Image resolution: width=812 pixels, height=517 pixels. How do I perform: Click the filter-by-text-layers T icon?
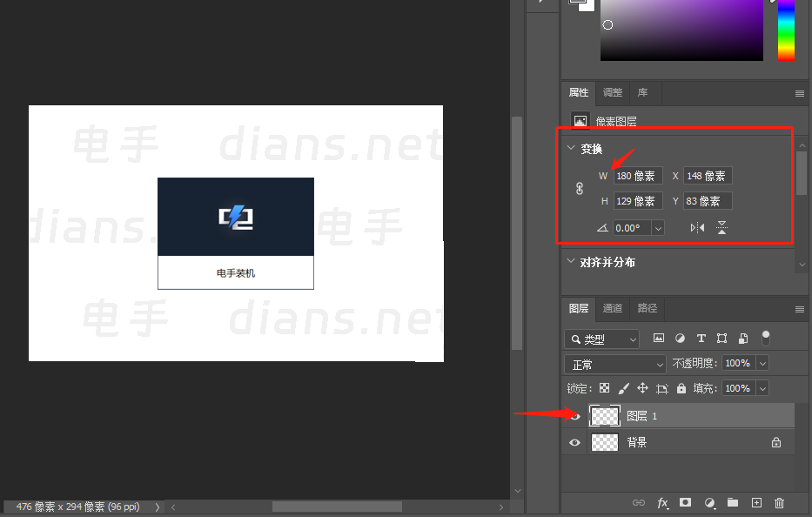(701, 338)
